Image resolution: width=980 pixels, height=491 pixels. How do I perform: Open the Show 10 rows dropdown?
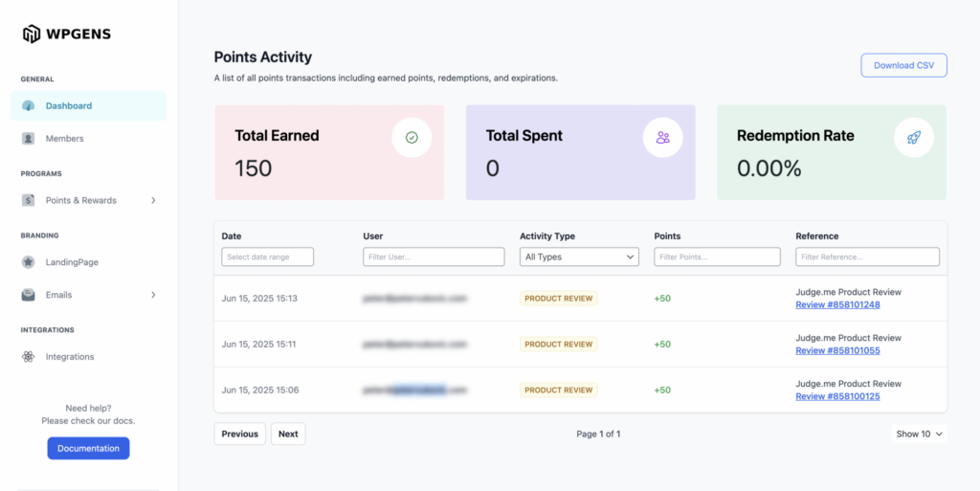pyautogui.click(x=919, y=434)
